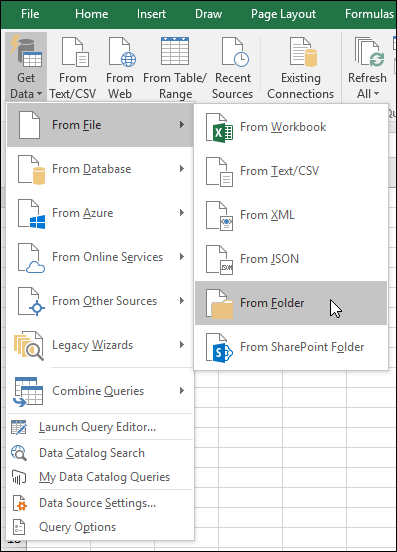Switch to the Home tab

point(92,14)
